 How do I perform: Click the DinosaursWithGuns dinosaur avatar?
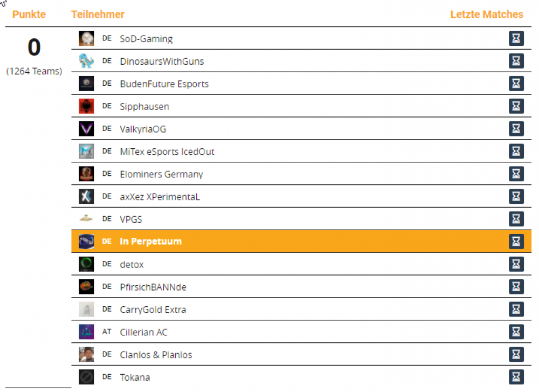pos(86,61)
